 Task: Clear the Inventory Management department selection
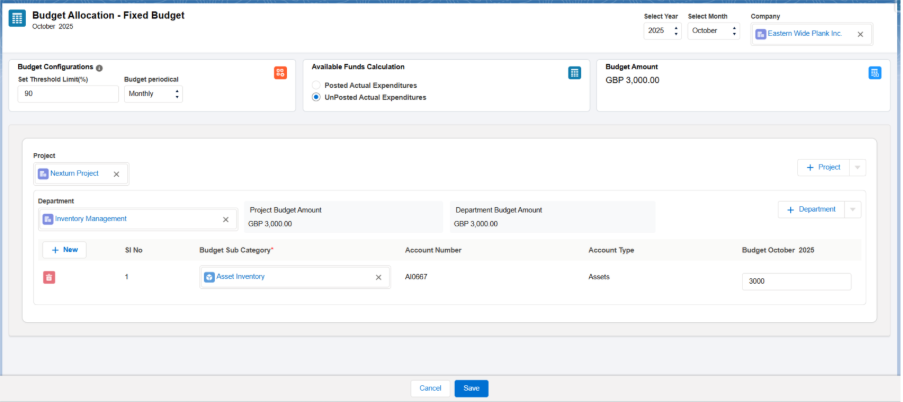[x=226, y=219]
